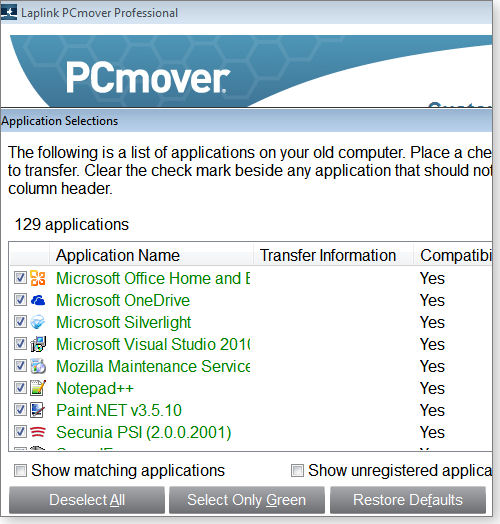Select Paint.NET v3.5.10 row name

(x=119, y=410)
